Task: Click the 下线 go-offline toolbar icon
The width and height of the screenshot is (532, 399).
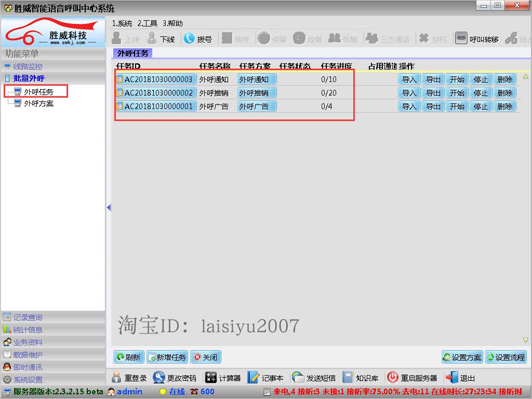Action: [x=152, y=38]
